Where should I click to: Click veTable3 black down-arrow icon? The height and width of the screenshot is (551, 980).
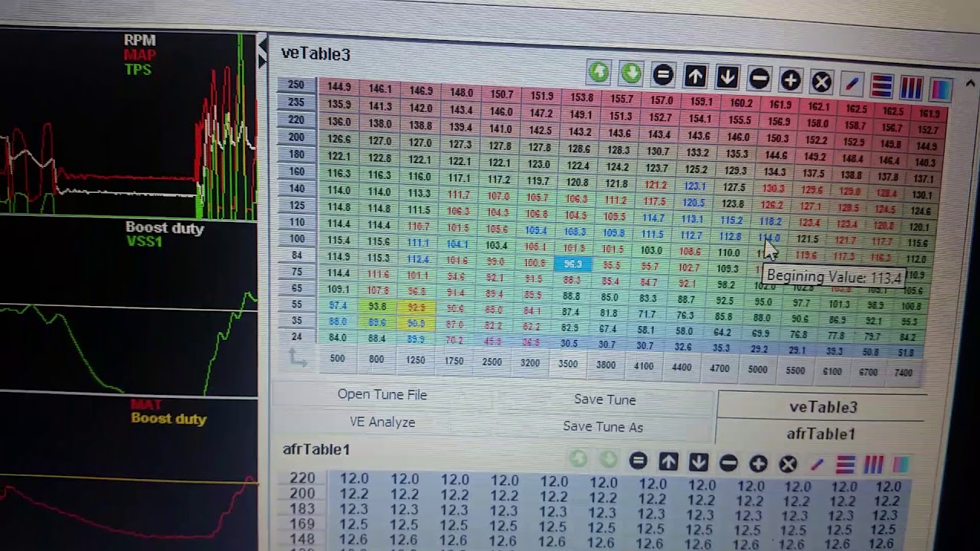coord(727,77)
